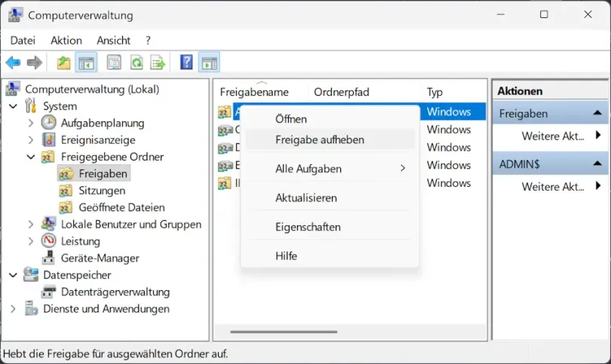This screenshot has width=611, height=364.
Task: Open the Alle Aufgaben submenu
Action: (x=330, y=169)
